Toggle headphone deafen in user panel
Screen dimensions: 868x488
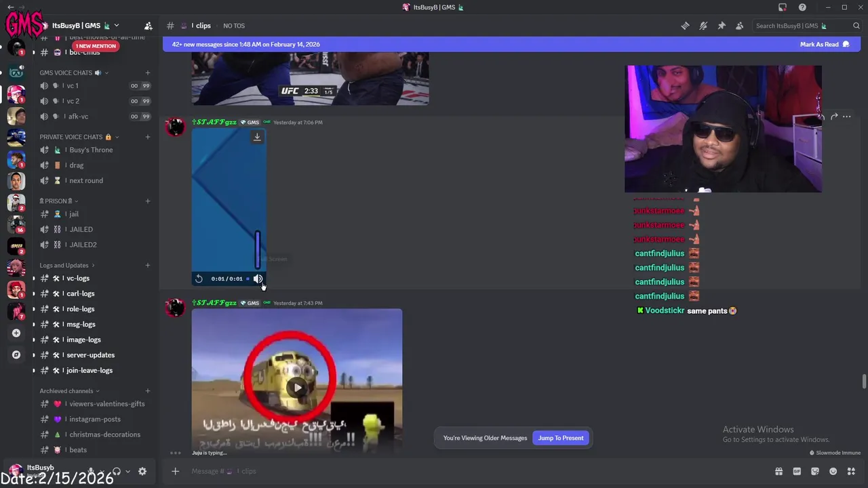117,472
